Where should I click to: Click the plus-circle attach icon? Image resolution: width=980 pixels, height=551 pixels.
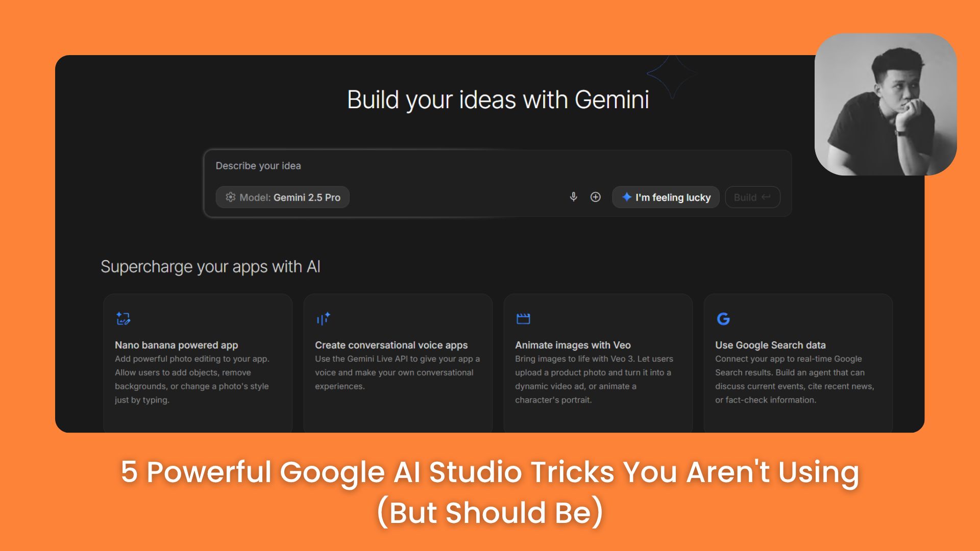point(595,197)
